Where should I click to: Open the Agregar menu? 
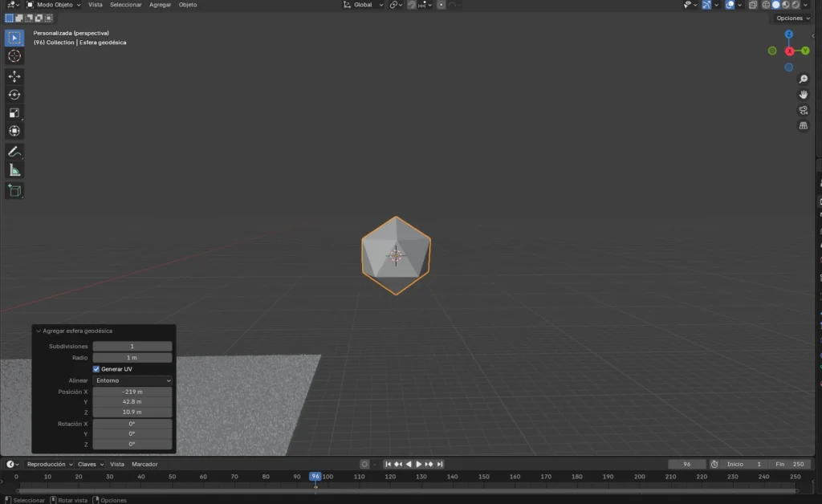click(160, 5)
